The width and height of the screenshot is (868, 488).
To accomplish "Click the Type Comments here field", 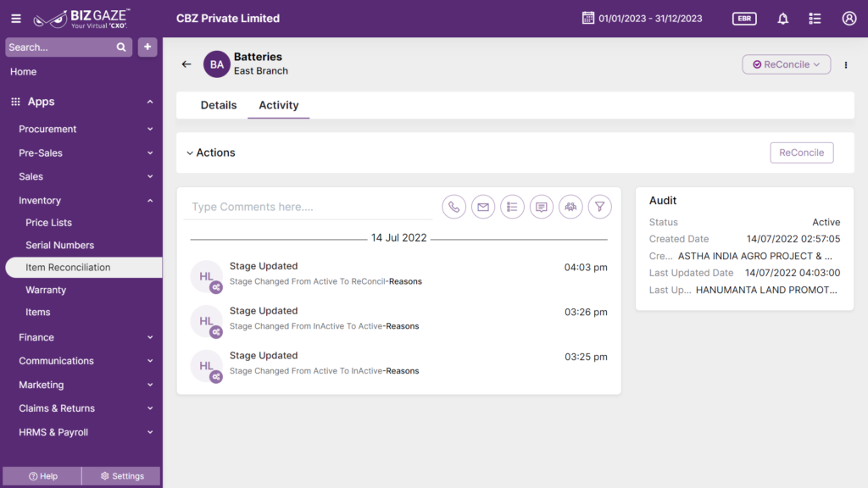I will pyautogui.click(x=308, y=207).
